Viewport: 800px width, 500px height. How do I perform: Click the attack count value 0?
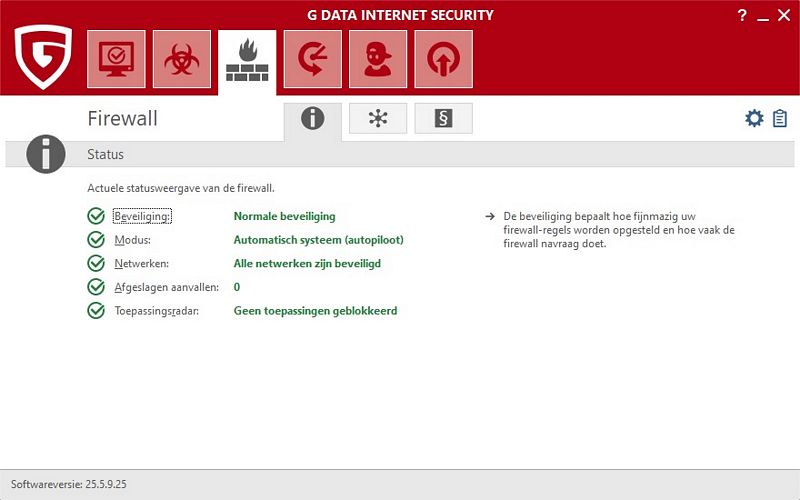[x=237, y=287]
